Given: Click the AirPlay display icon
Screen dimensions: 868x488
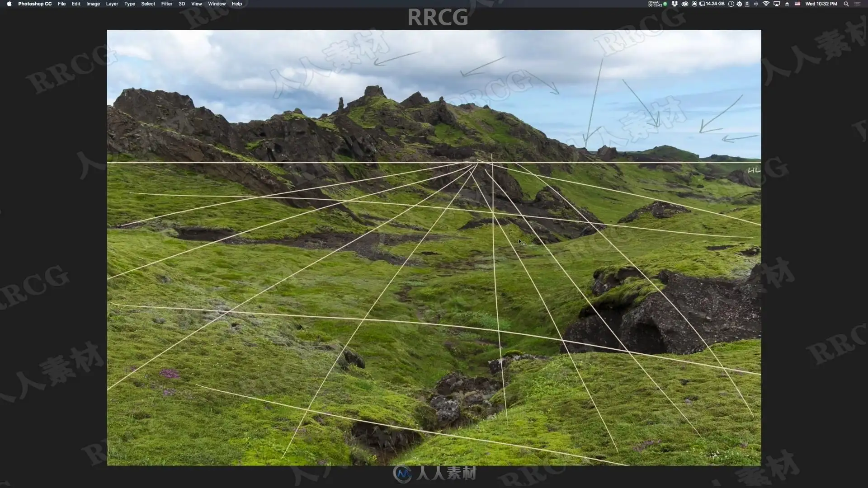Looking at the screenshot, I should [777, 4].
